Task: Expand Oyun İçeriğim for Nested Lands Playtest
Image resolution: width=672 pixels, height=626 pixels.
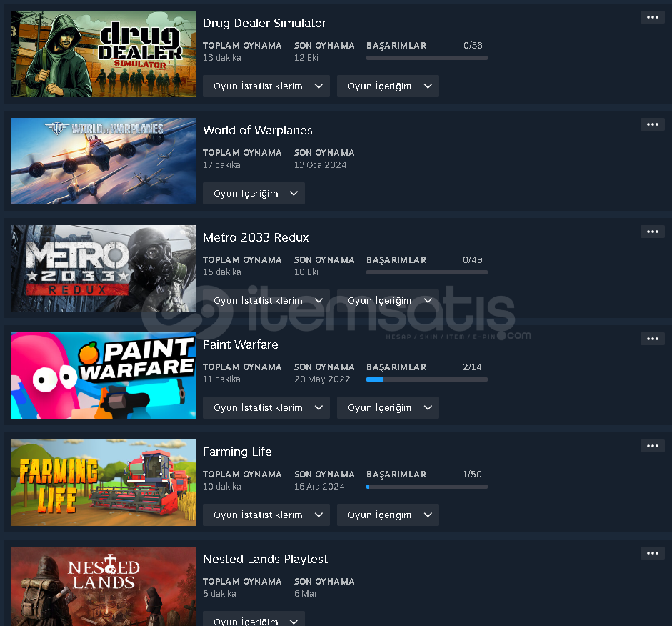Action: pyautogui.click(x=254, y=619)
